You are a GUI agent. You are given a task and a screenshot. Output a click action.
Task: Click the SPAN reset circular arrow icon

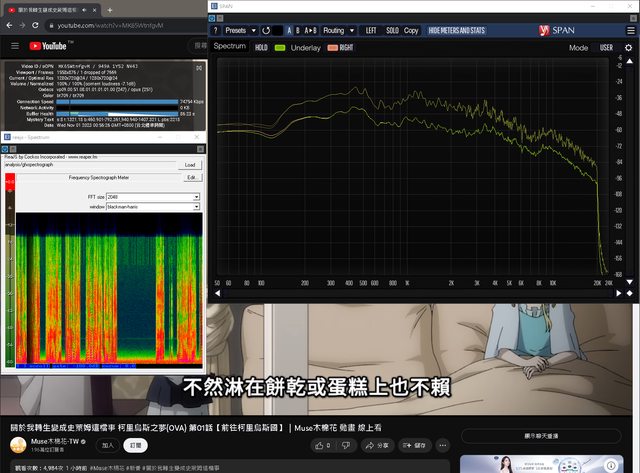pos(266,31)
